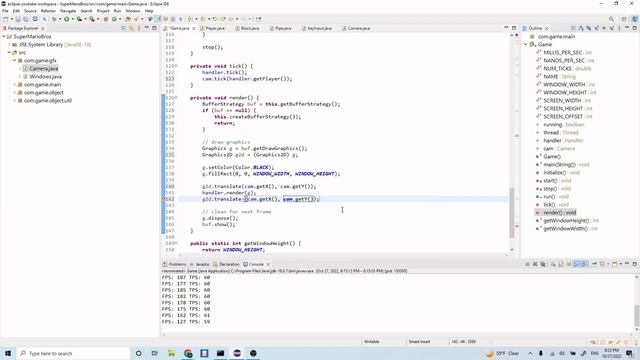Click the Save All toolbar icon

26,19
